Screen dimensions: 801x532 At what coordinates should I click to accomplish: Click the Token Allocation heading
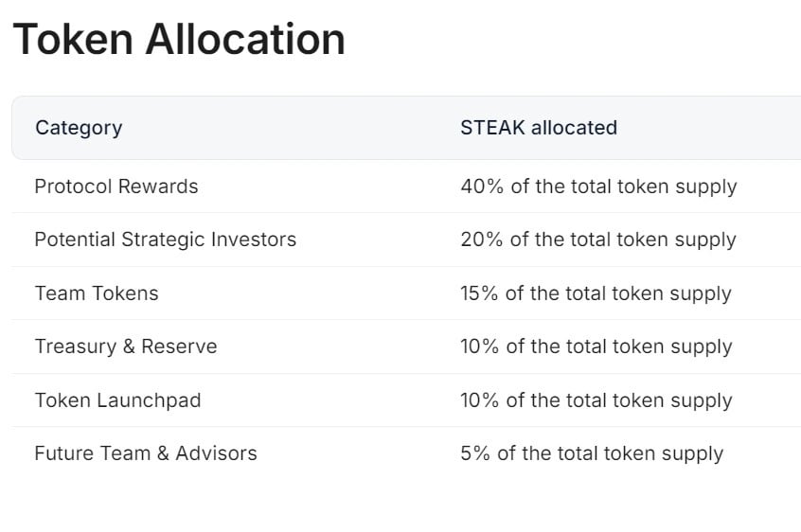coord(179,40)
